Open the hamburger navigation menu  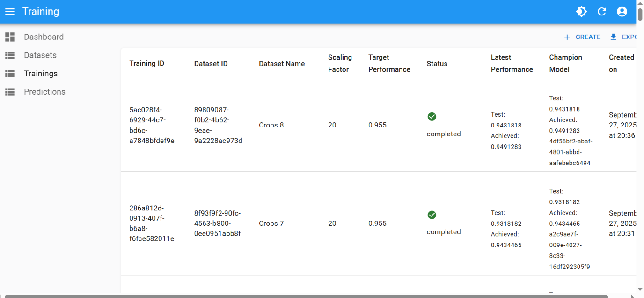[10, 12]
